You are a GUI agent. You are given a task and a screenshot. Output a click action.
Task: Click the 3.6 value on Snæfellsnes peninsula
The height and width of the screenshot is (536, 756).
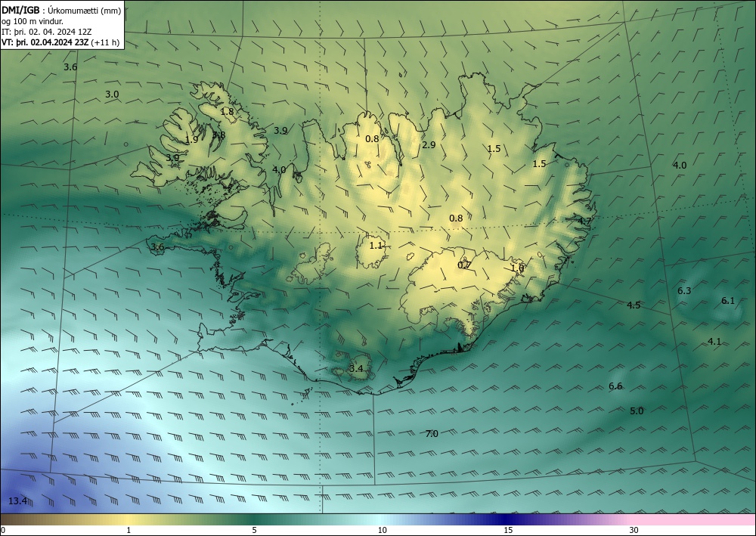pyautogui.click(x=158, y=247)
